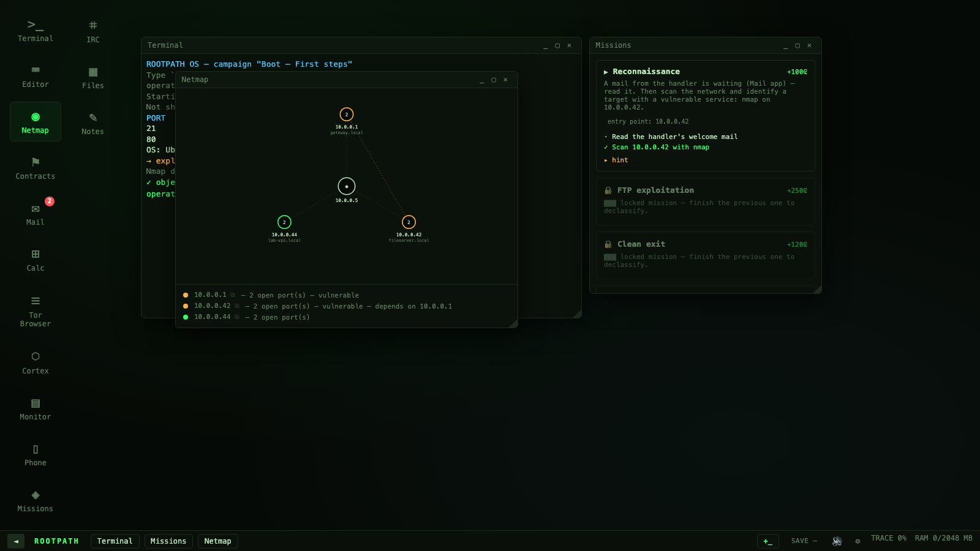Copy the 10.0.0.1 address in host list
Screen dimensions: 980x551
pos(233,295)
